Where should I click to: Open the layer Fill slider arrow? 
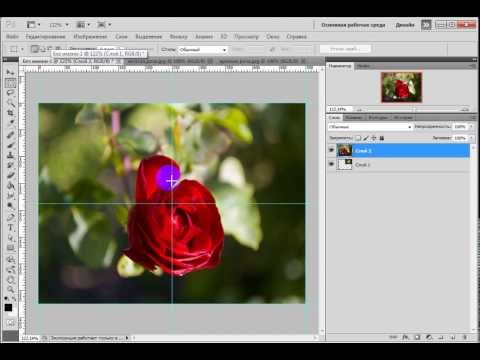pyautogui.click(x=471, y=138)
